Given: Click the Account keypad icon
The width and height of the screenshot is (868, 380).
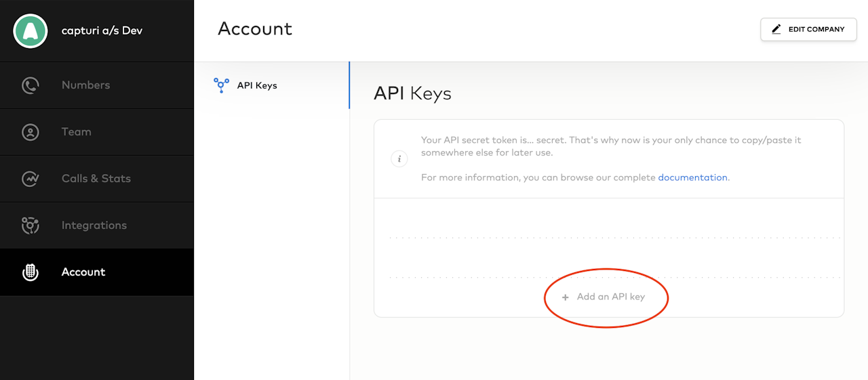Looking at the screenshot, I should click(31, 272).
